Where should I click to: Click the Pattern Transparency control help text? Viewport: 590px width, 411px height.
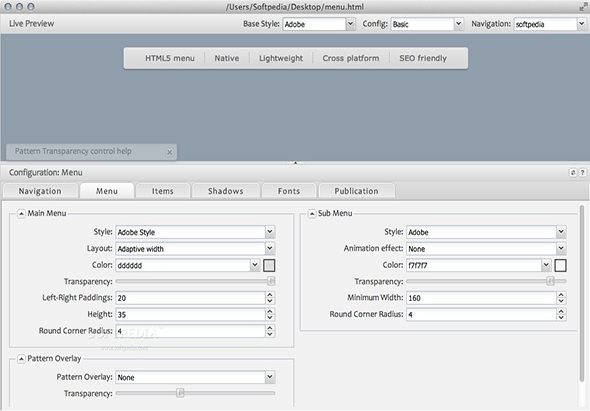(x=73, y=151)
